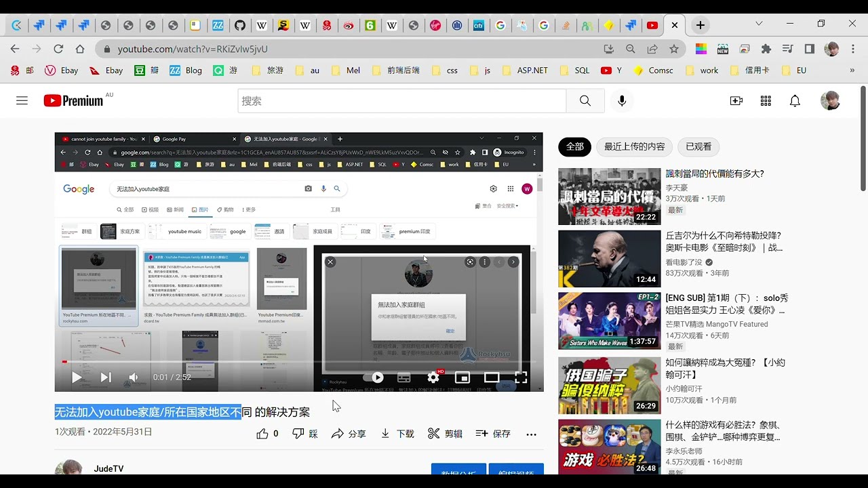
Task: Open player settings gear
Action: (433, 378)
